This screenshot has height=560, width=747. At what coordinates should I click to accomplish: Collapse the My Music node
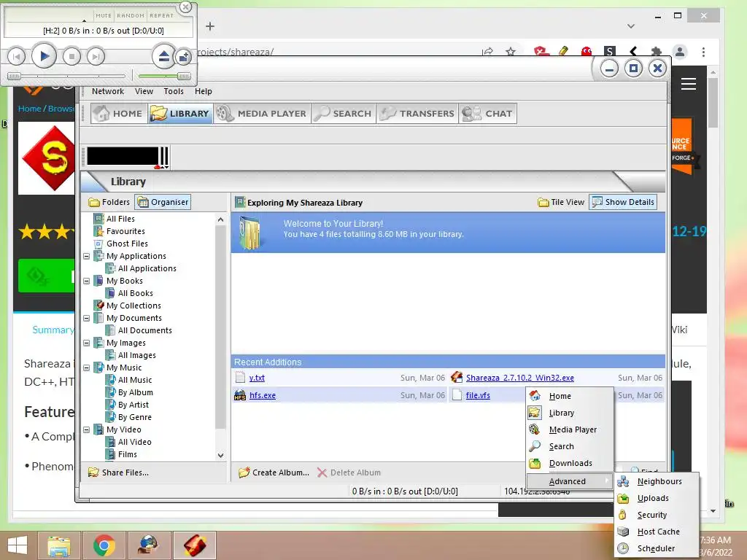point(86,367)
